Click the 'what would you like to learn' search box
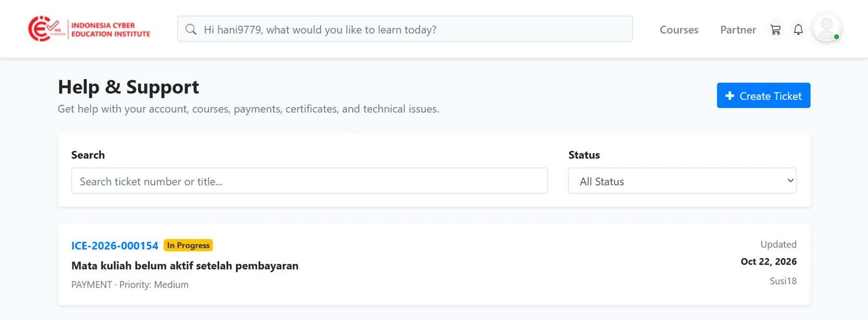 405,29
